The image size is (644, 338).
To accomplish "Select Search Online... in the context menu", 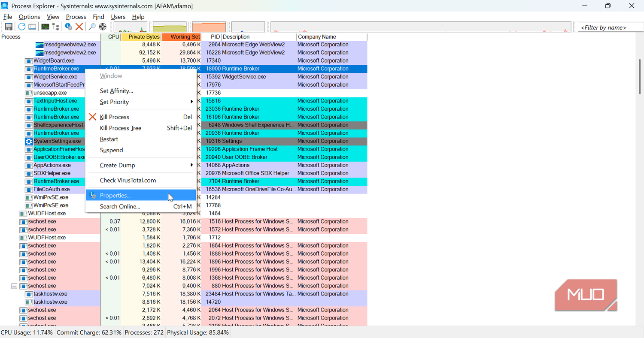I will point(141,206).
